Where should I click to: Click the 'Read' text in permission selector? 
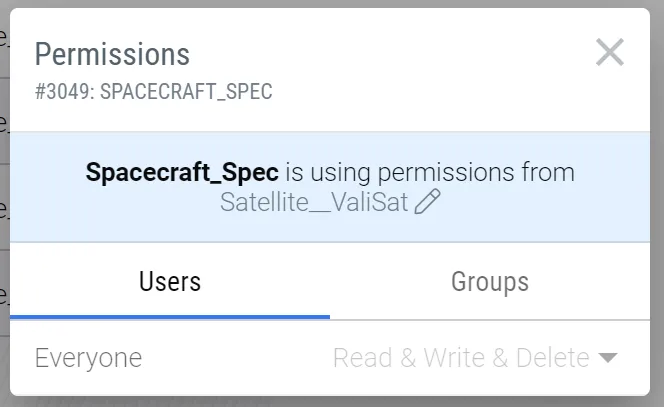(362, 358)
